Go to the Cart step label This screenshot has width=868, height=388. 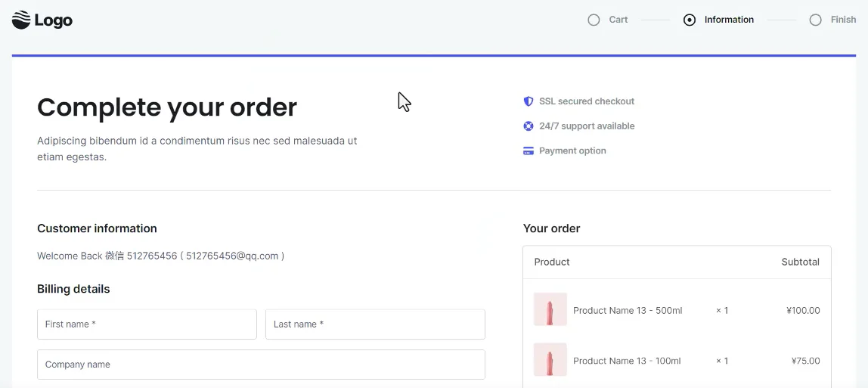pos(618,20)
